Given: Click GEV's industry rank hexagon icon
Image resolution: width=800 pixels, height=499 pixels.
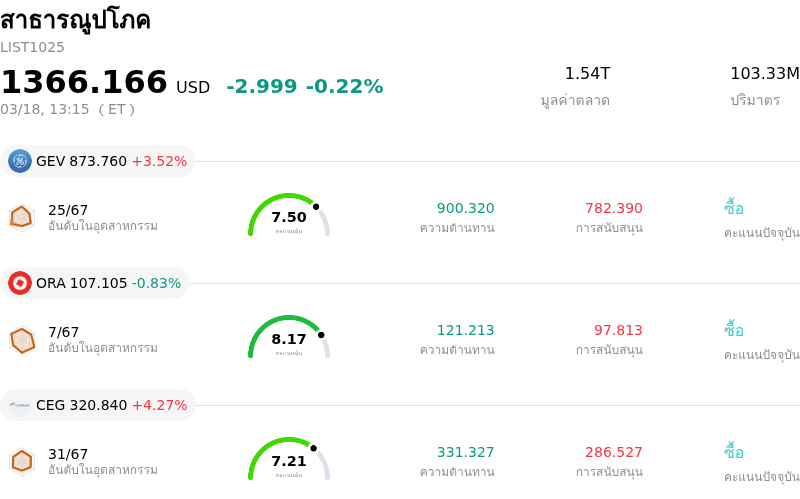Looking at the screenshot, I should pos(21,217).
